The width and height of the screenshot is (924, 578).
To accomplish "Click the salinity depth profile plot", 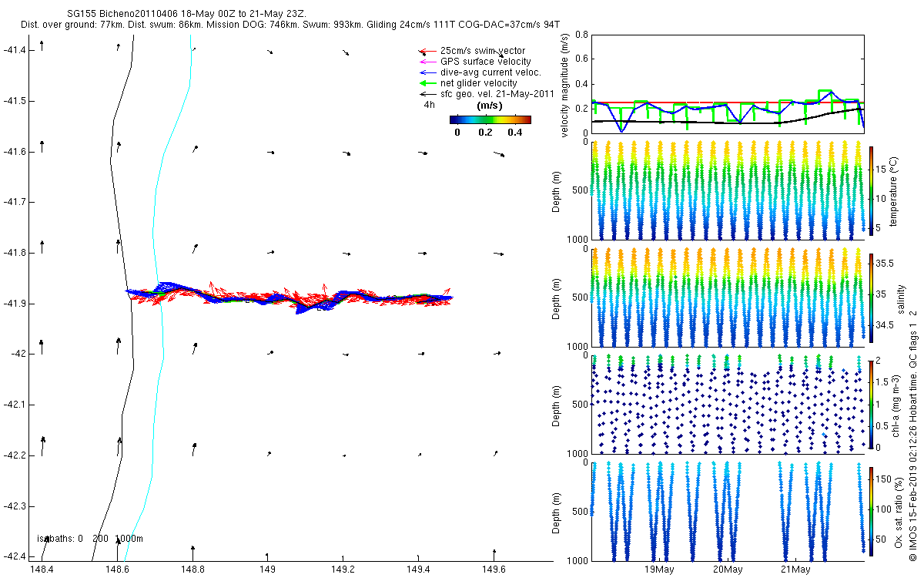I will [728, 297].
